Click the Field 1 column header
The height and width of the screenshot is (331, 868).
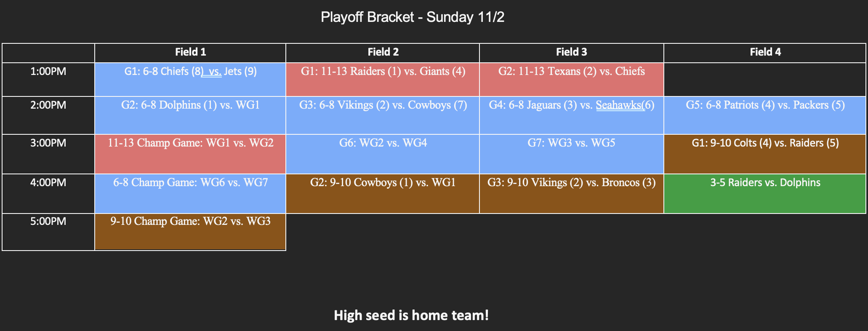click(x=190, y=52)
